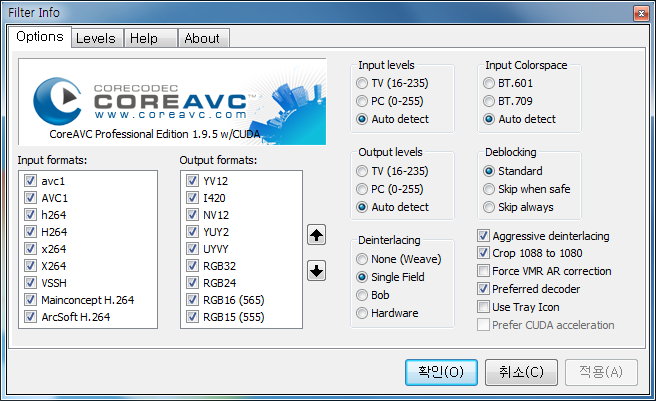Image resolution: width=656 pixels, height=401 pixels.
Task: Toggle YUY2 output format checkbox
Action: [192, 231]
